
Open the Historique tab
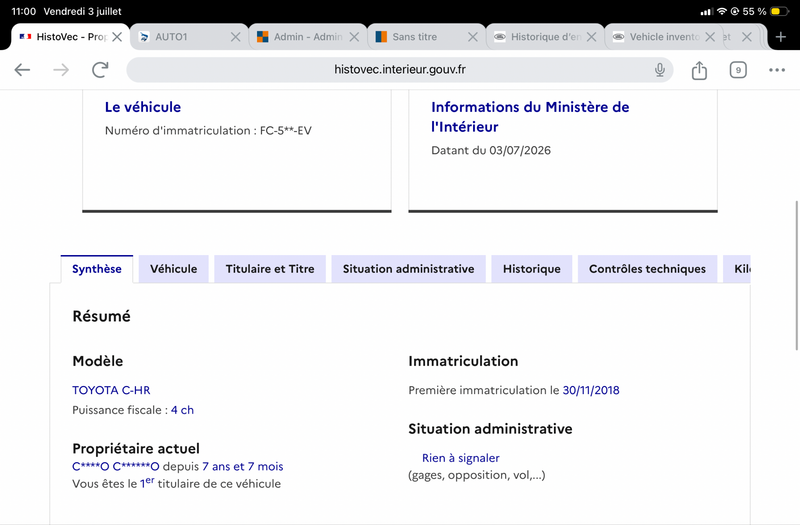click(x=532, y=269)
